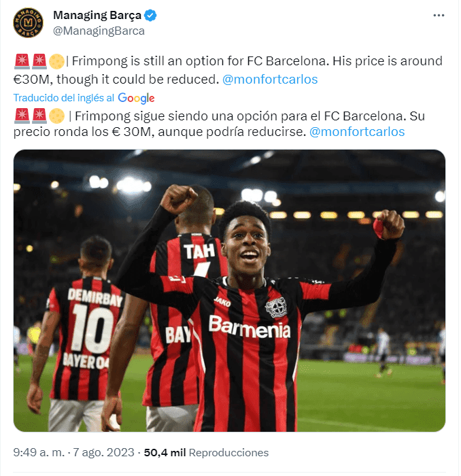Image resolution: width=461 pixels, height=476 pixels.
Task: Click the blue verified badge icon
Action: (150, 15)
